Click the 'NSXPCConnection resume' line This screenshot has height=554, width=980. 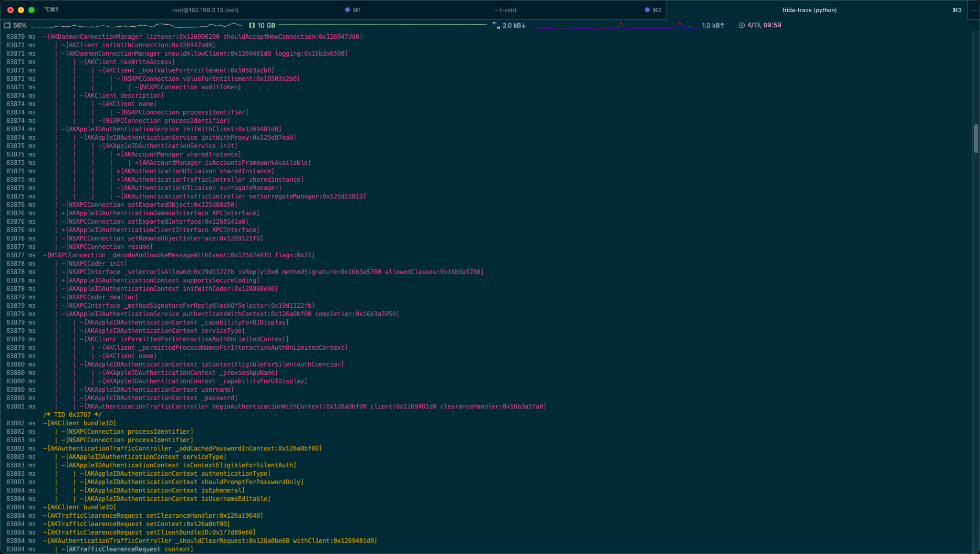pyautogui.click(x=107, y=247)
